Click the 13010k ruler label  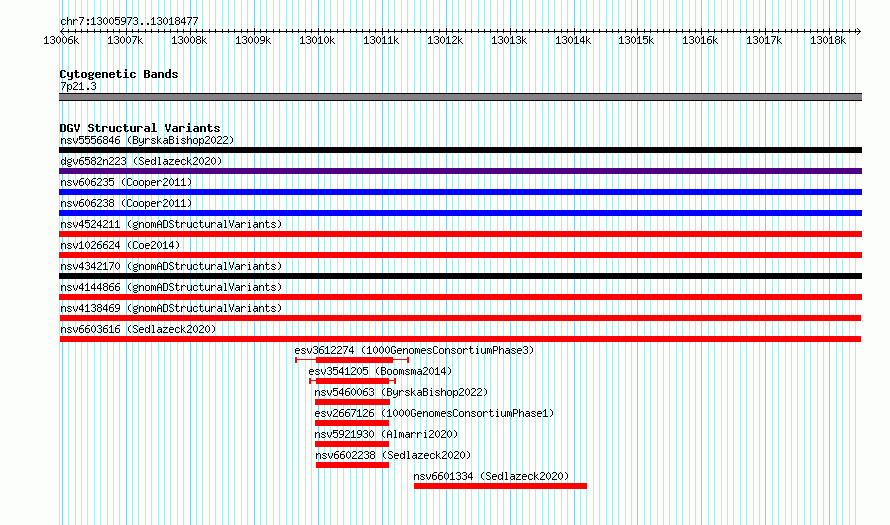pyautogui.click(x=317, y=41)
